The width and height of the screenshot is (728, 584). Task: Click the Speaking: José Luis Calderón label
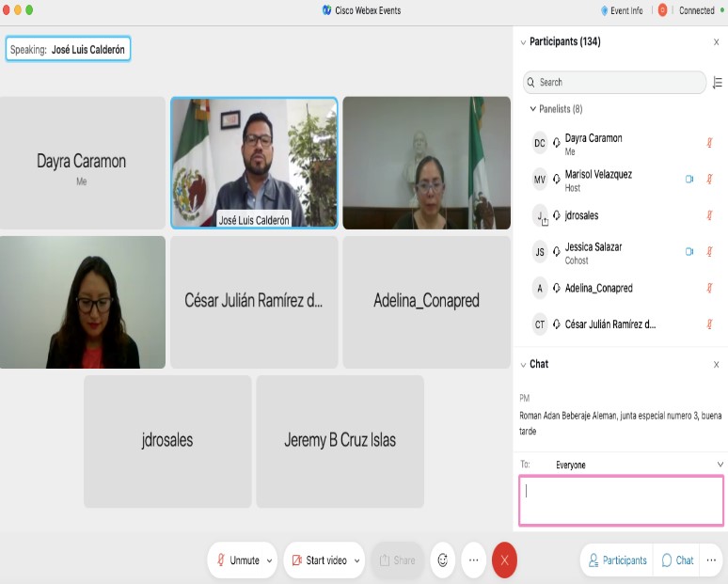point(68,49)
